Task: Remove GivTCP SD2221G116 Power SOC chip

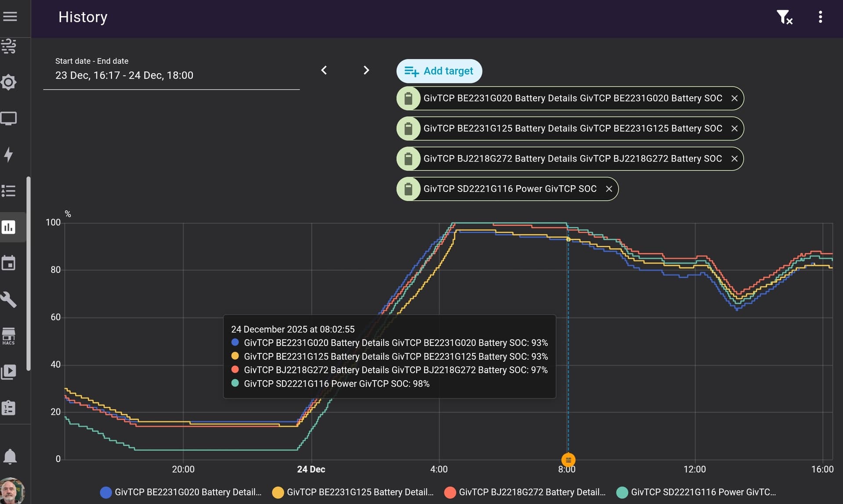Action: tap(609, 189)
